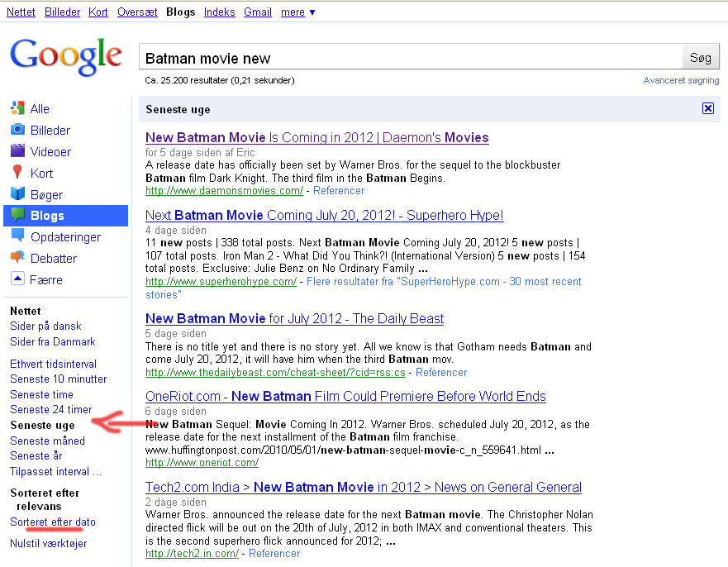The width and height of the screenshot is (728, 567).
Task: Switch to Gmail in the top navigation
Action: click(x=258, y=12)
